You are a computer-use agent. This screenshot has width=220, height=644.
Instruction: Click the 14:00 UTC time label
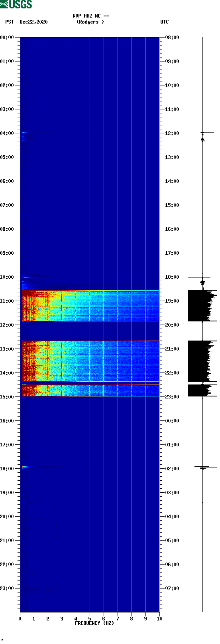(172, 181)
